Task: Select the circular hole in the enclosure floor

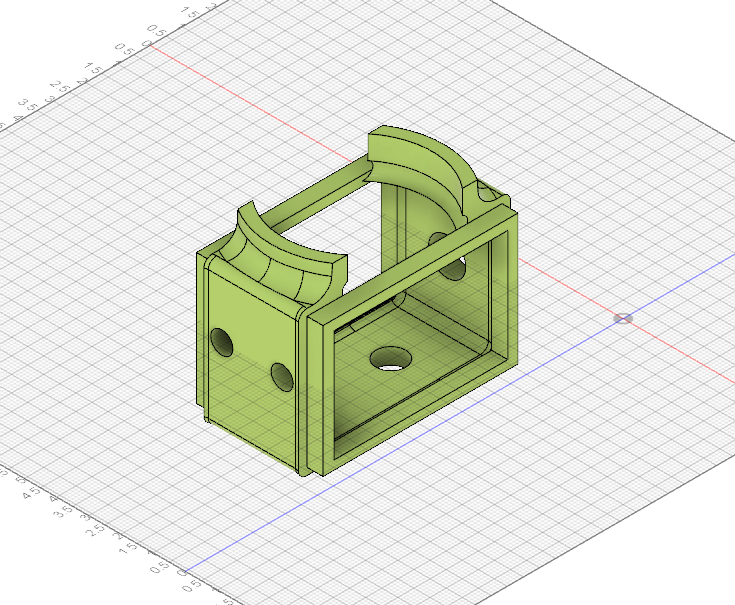Action: 391,359
